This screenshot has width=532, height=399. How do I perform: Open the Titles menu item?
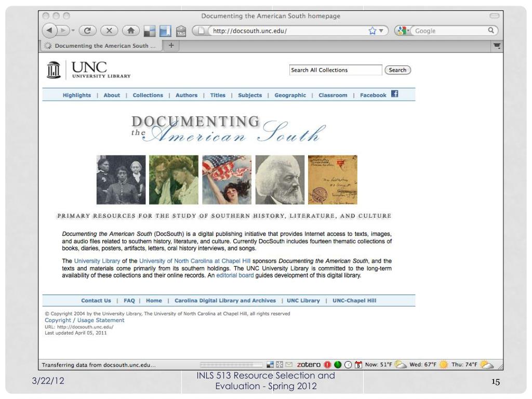pyautogui.click(x=218, y=96)
